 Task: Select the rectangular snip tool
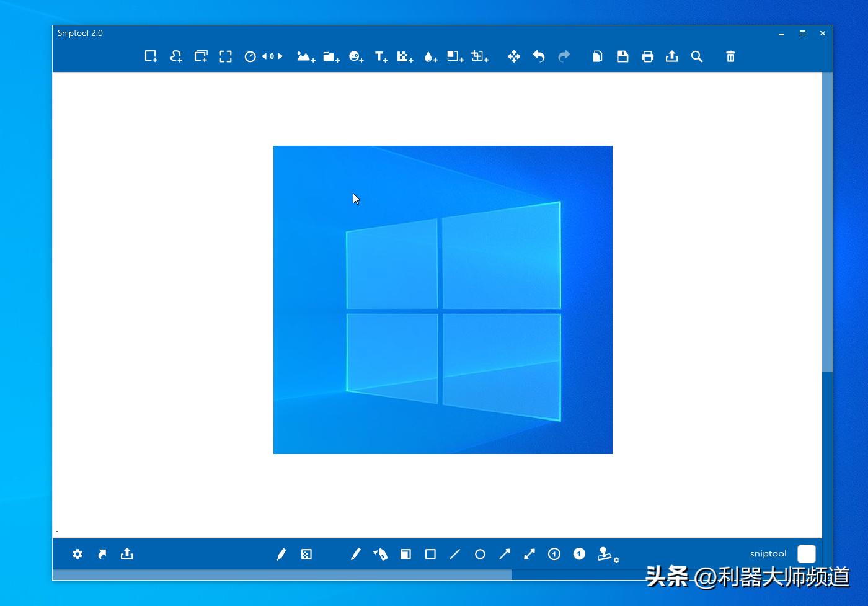[x=150, y=56]
